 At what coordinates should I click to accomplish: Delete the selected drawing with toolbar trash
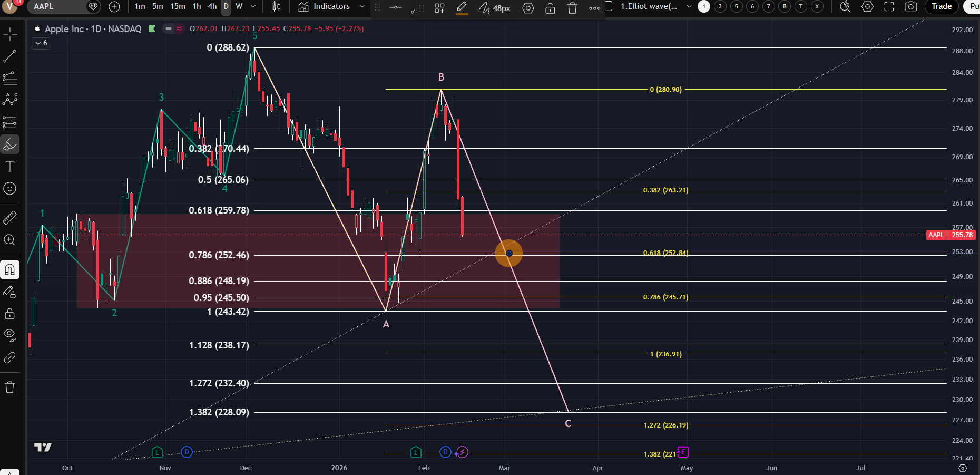tap(572, 8)
